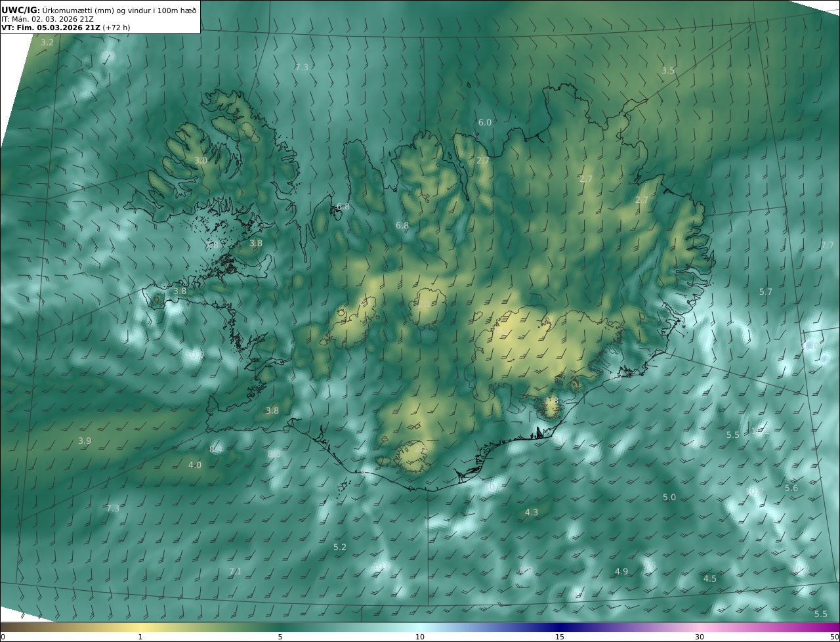Click the 6.0 value off the north coast
Viewport: 840px width, 642px height.
tap(484, 123)
